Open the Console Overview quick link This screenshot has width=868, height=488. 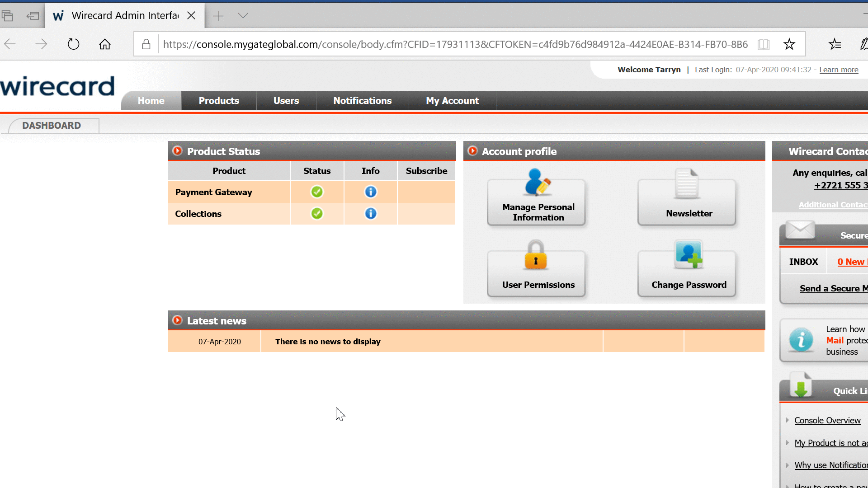point(827,420)
